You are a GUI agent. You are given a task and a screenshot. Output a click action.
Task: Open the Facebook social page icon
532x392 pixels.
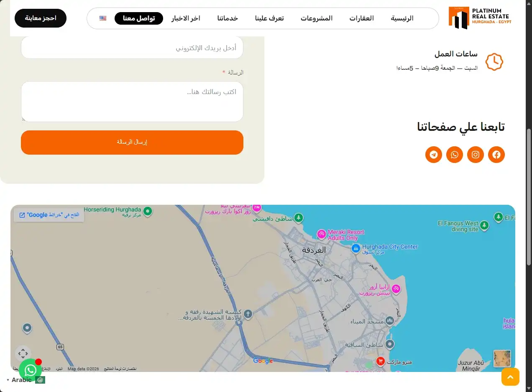coord(496,155)
